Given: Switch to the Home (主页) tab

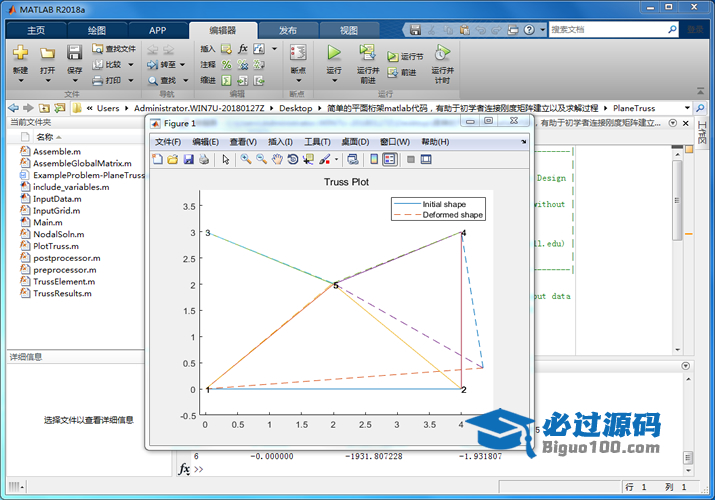Looking at the screenshot, I should click(36, 31).
